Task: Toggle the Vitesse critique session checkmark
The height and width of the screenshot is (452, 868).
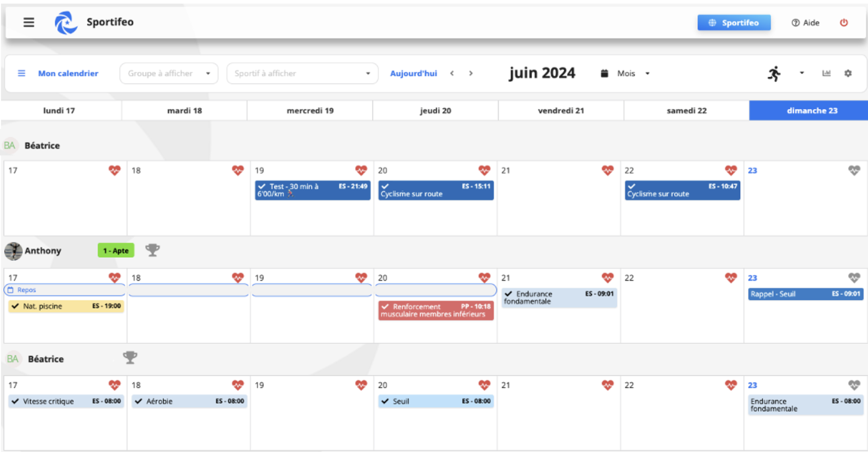Action: (15, 401)
